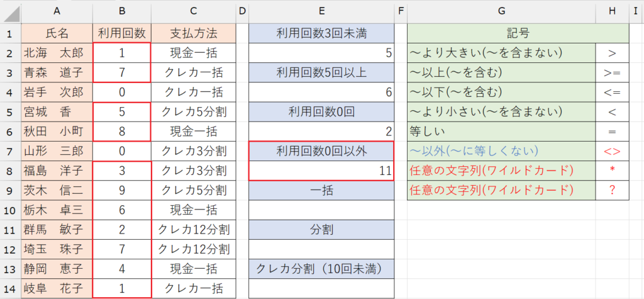Image resolution: width=644 pixels, height=299 pixels.
Task: Select row 1 header
Action: (10, 33)
